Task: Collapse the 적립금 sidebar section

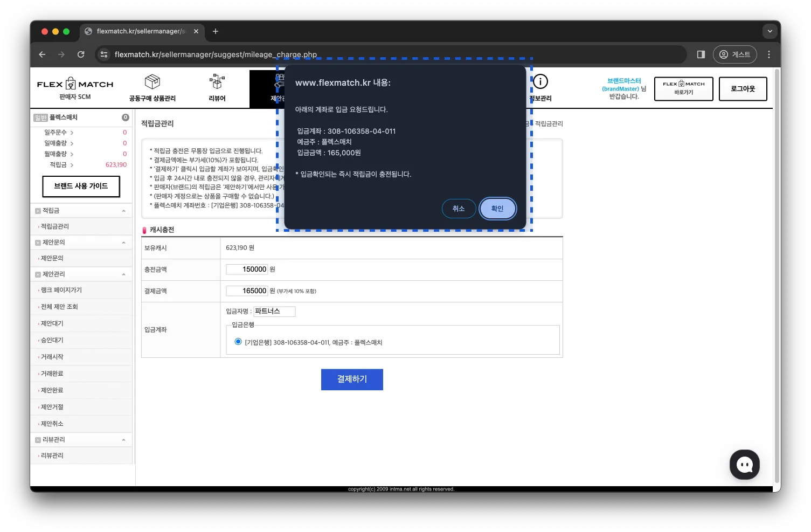Action: click(x=124, y=211)
